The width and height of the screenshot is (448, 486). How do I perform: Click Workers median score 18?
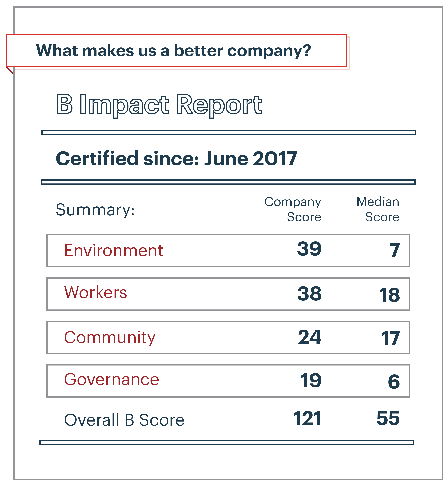(390, 295)
